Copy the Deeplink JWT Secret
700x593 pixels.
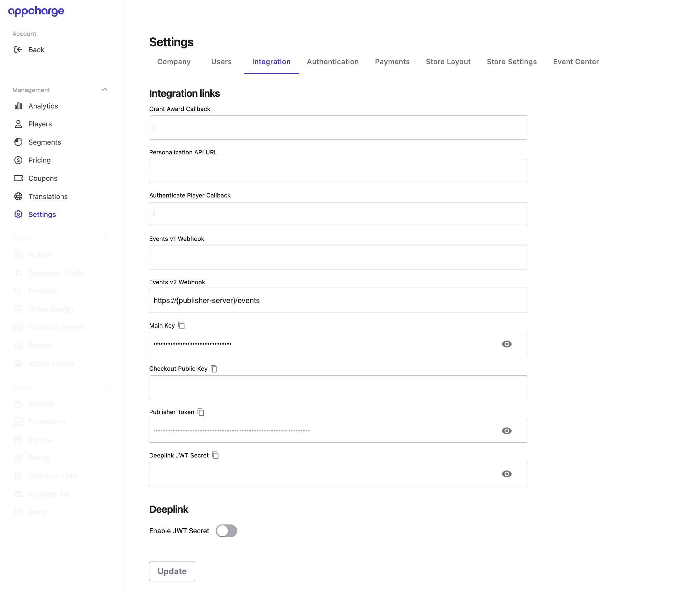pyautogui.click(x=215, y=456)
